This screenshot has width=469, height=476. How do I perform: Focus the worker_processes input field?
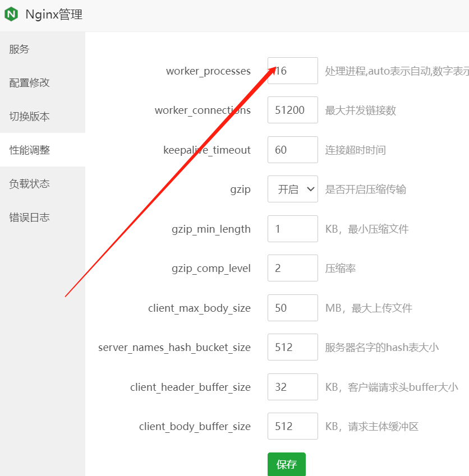coord(293,71)
